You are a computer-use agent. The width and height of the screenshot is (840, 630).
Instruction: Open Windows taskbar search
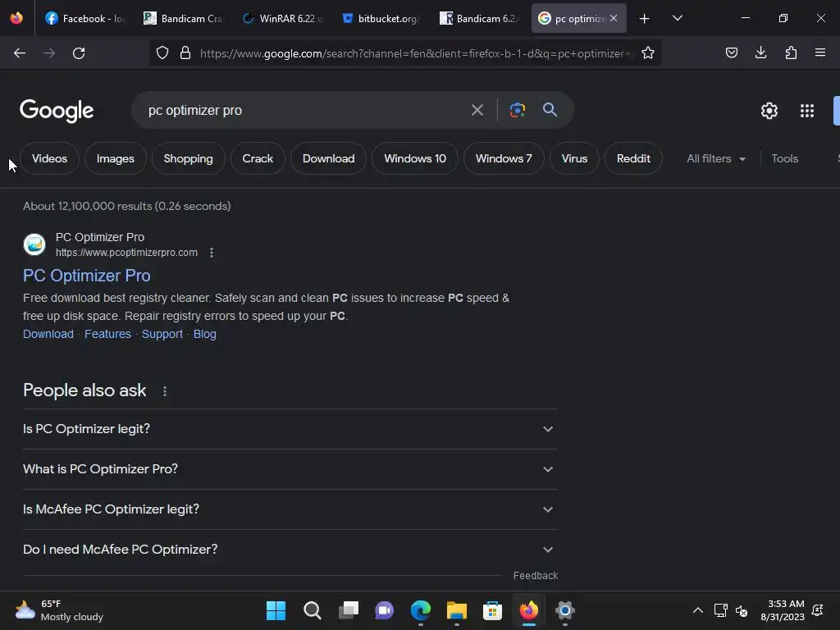coord(313,610)
